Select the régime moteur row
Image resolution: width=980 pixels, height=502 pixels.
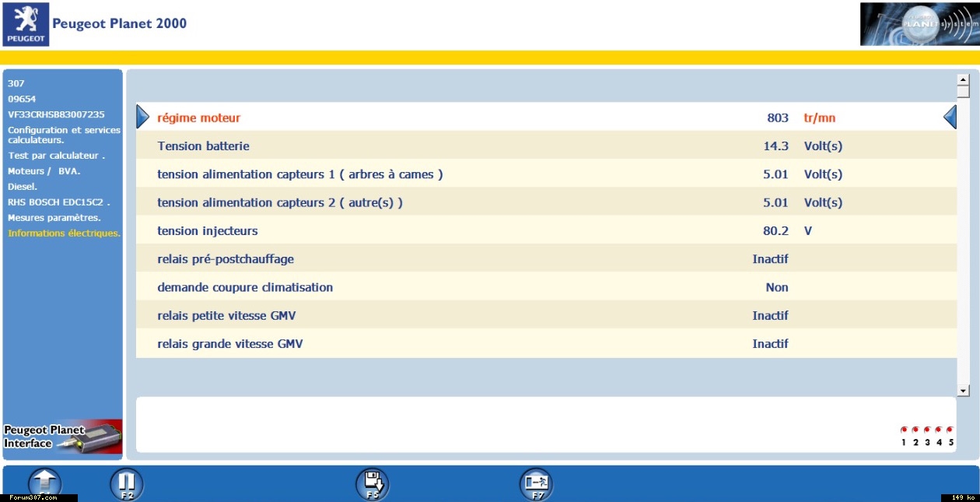546,118
